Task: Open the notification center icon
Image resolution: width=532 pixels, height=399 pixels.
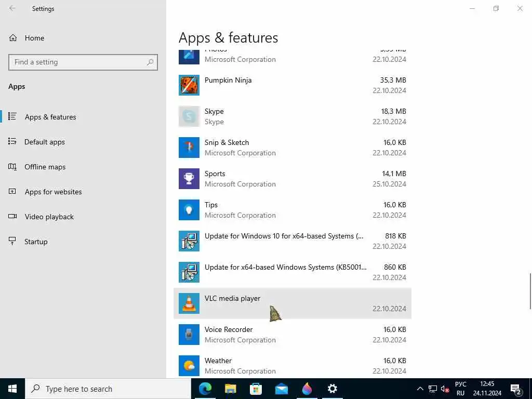Action: tap(516, 390)
